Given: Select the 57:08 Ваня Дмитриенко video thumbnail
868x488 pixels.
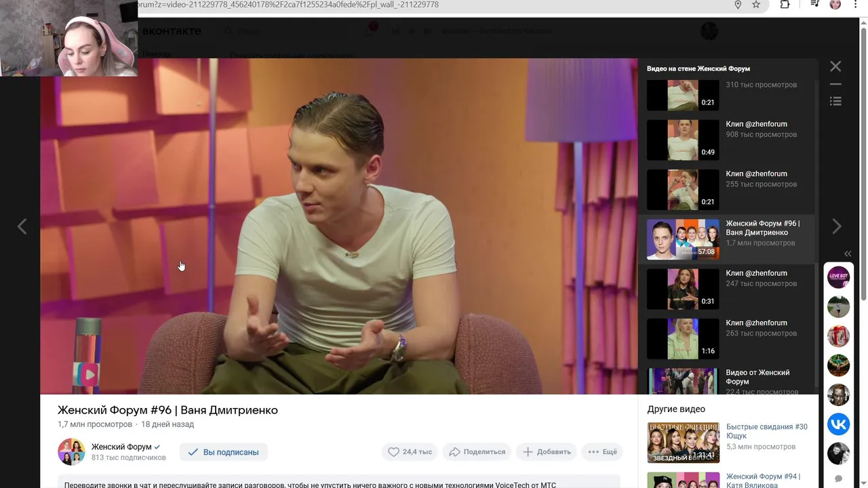Looking at the screenshot, I should point(683,239).
